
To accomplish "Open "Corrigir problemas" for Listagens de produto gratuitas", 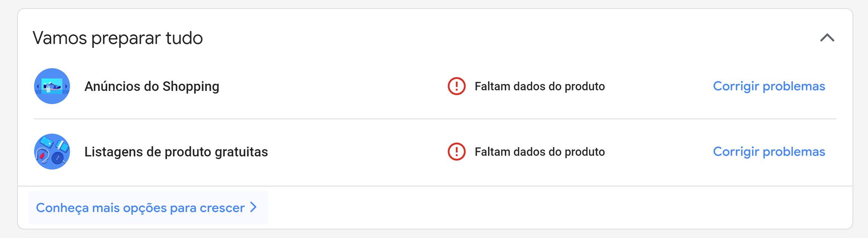I will point(769,152).
